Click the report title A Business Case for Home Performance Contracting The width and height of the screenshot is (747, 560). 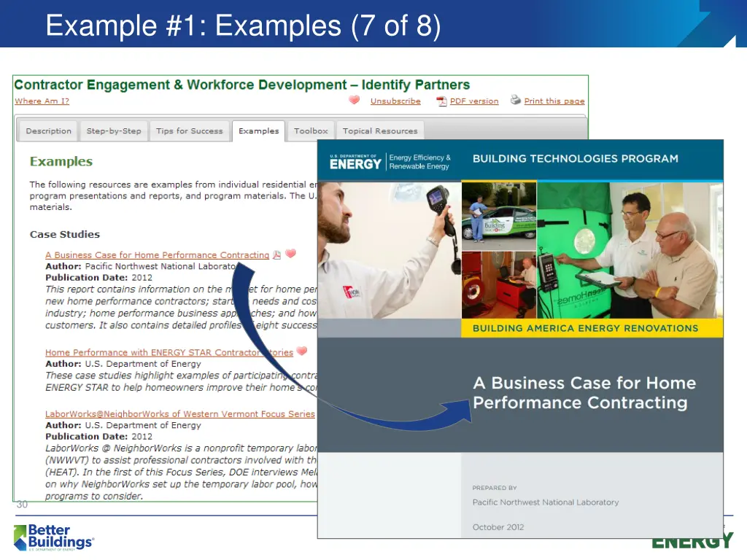[584, 393]
